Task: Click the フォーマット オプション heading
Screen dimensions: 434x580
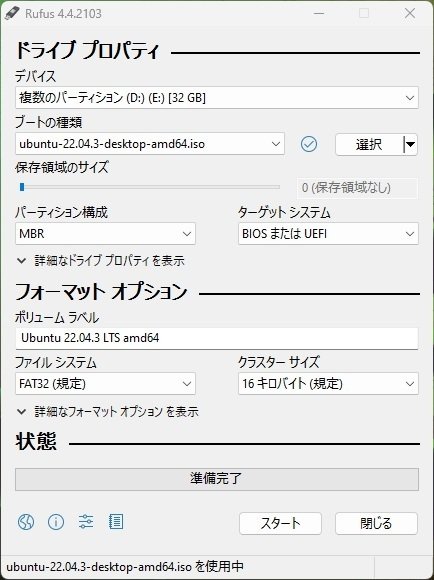Action: [x=101, y=292]
